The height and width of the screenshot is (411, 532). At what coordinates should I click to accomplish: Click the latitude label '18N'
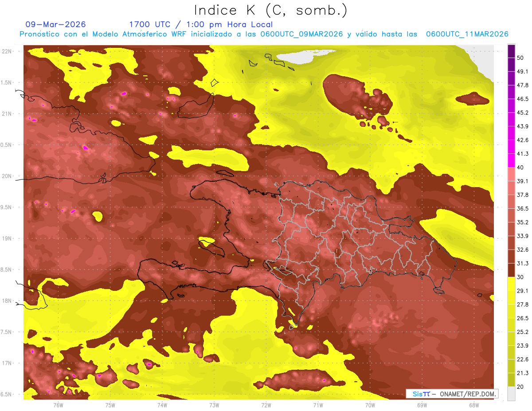[7, 301]
